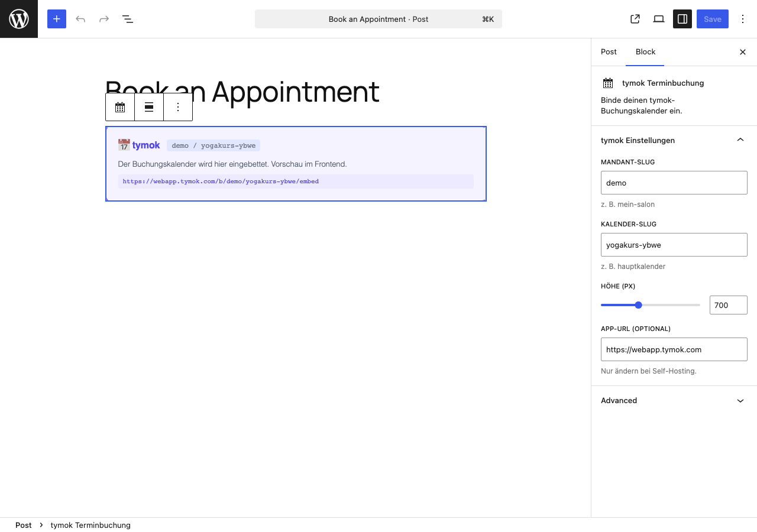Click tymok Terminbuchung in the breadcrumb
The image size is (757, 532).
pyautogui.click(x=90, y=525)
